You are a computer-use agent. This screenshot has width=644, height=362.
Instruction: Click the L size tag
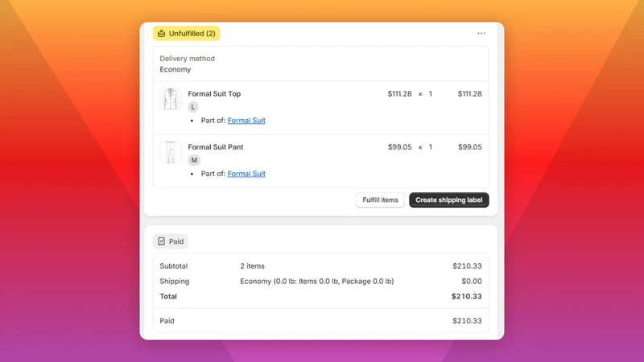pos(193,107)
